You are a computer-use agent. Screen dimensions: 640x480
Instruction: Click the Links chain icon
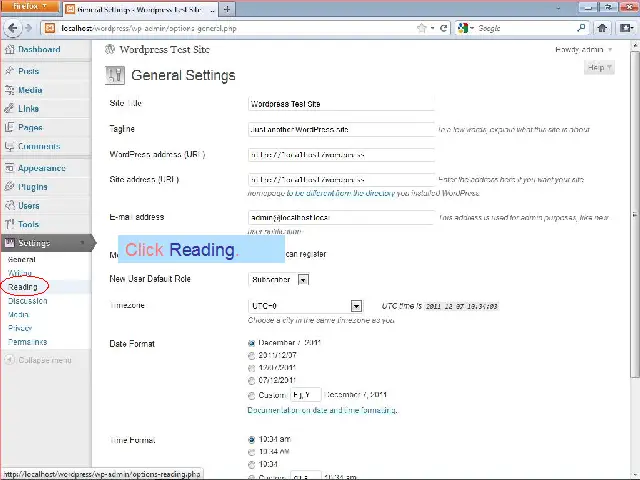click(10, 109)
